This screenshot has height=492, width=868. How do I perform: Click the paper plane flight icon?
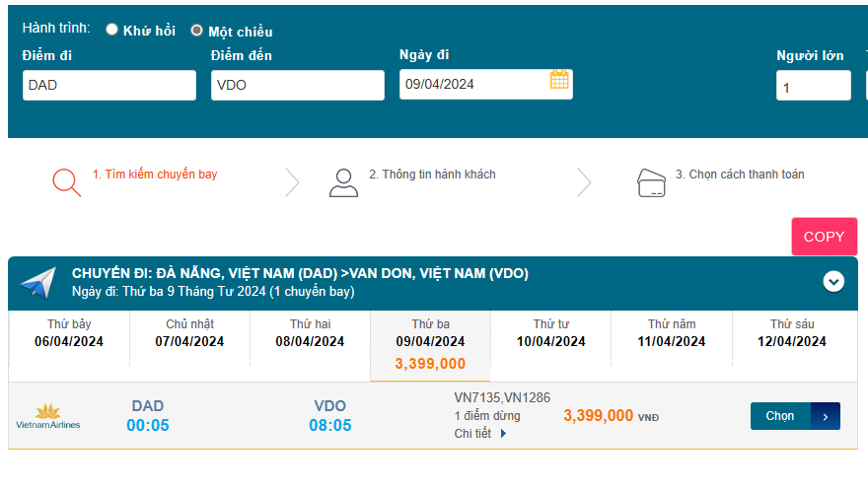(38, 283)
